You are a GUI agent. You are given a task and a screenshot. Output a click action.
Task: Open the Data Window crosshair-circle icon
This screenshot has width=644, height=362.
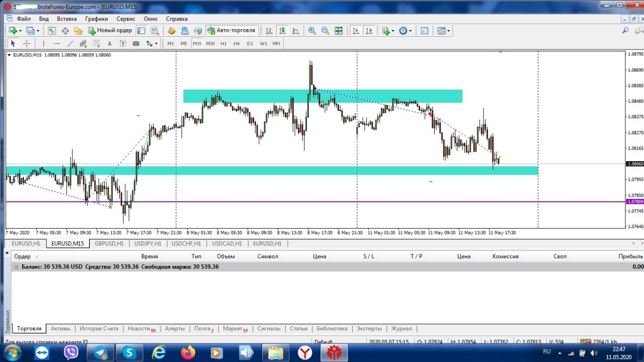[65, 31]
